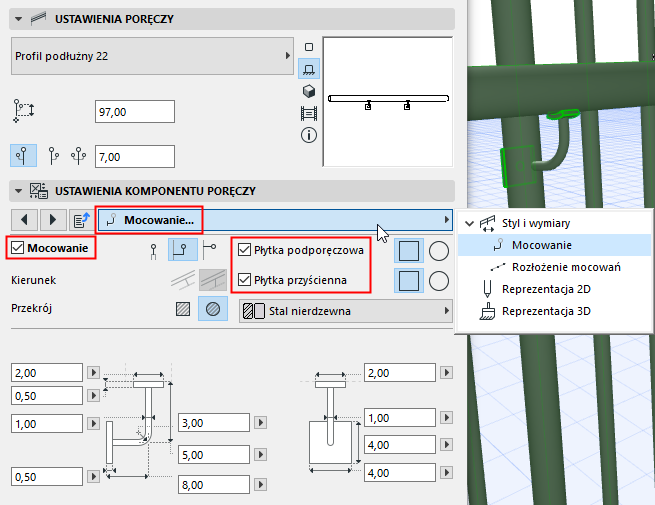
Task: Show 3D cube preview mode
Action: pos(309,91)
